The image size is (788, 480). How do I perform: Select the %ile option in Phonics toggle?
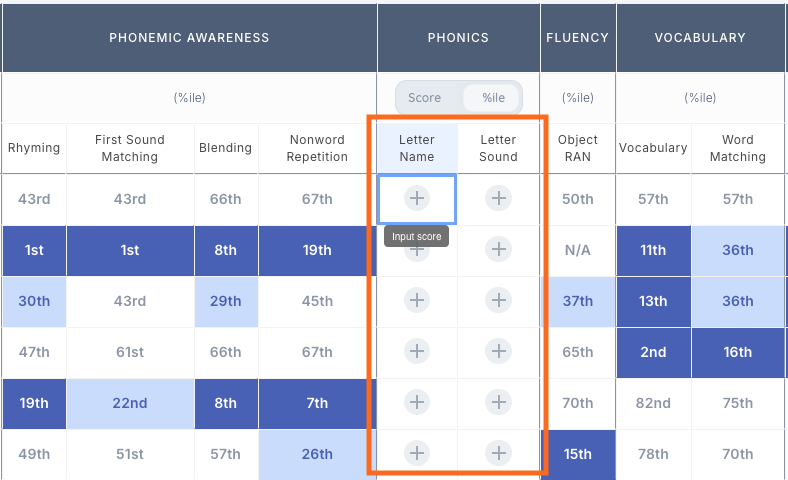pos(493,98)
